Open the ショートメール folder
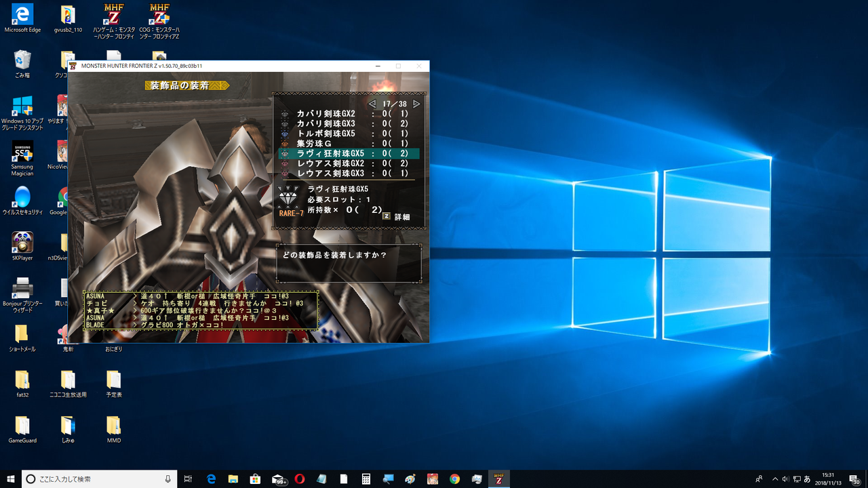Viewport: 868px width, 488px height. pyautogui.click(x=22, y=338)
